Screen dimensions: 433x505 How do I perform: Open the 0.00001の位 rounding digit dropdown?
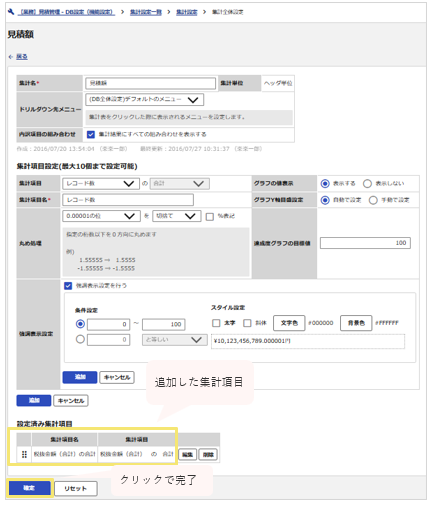(101, 216)
